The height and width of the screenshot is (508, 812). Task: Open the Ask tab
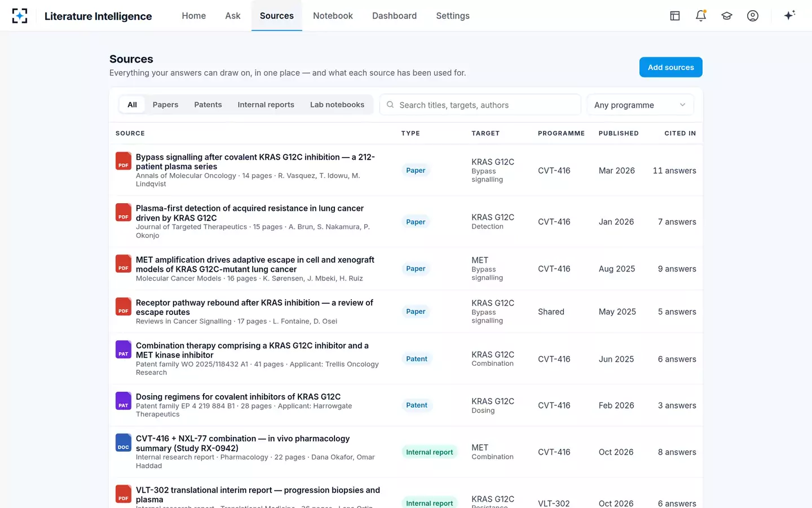tap(233, 16)
